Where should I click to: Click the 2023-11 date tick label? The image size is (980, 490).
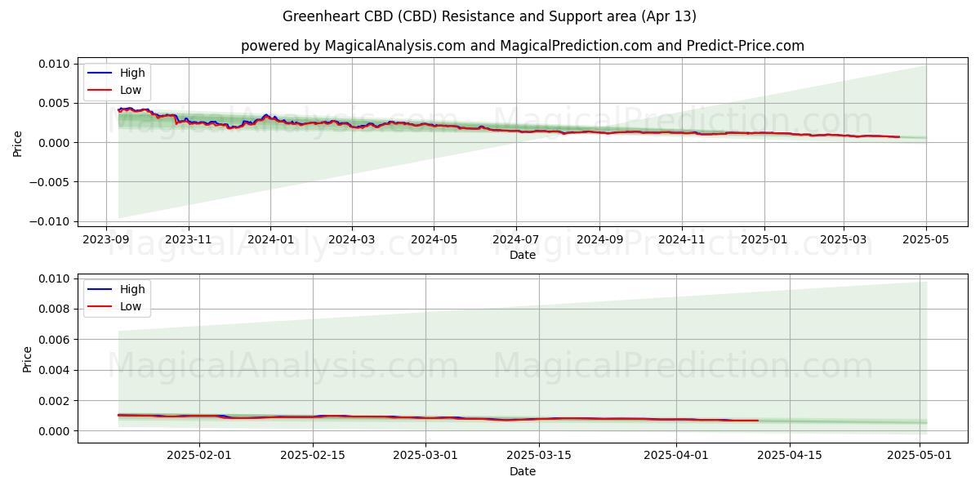[189, 239]
